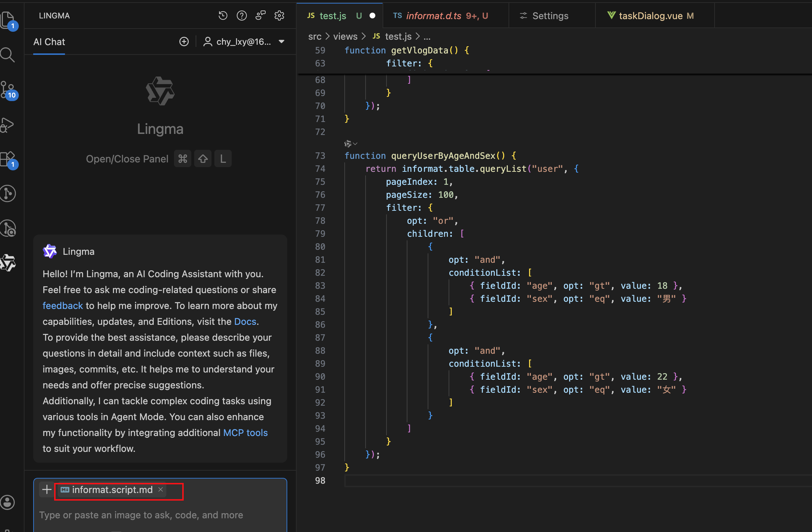Switch to taskDialog.vue tab
Screen dimensions: 812x532
point(650,16)
